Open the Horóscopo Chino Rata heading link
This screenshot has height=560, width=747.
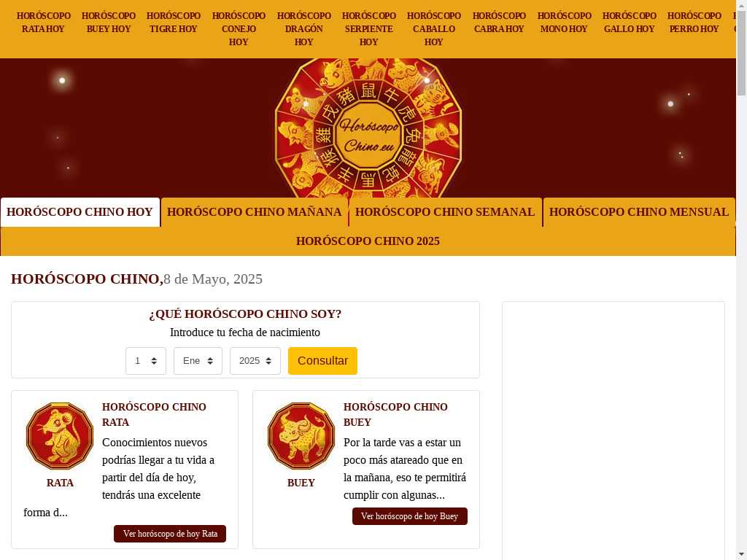154,414
